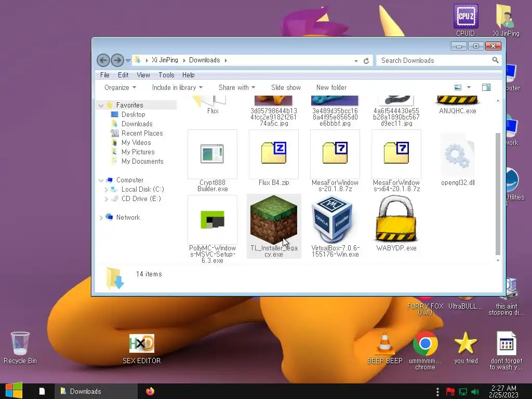Screen dimensions: 532x399
Task: Click the volume icon in system tray
Action: [x=475, y=392]
